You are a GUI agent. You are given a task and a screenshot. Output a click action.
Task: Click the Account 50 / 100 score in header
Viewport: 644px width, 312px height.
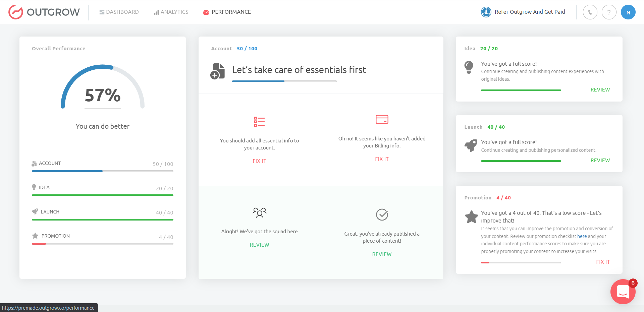(247, 49)
